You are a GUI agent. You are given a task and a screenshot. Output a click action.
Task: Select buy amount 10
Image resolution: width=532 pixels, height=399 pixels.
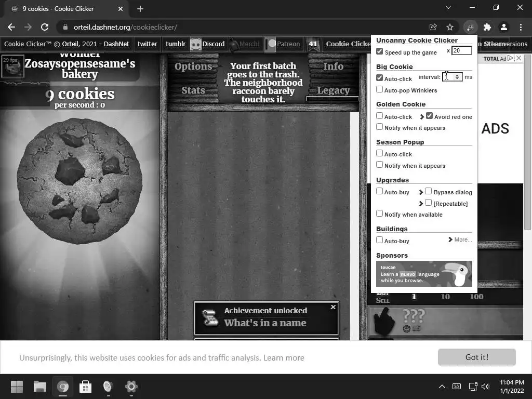445,297
